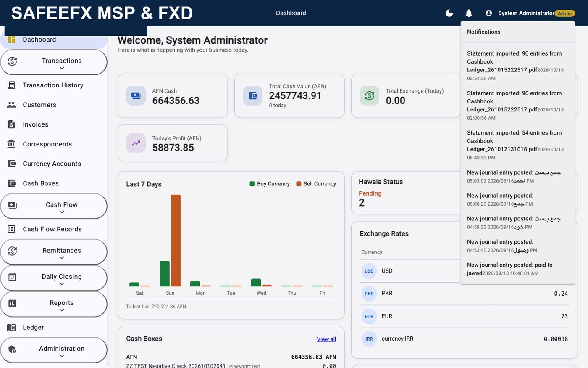Open Correspondents from the sidebar
588x368 pixels.
click(x=54, y=144)
